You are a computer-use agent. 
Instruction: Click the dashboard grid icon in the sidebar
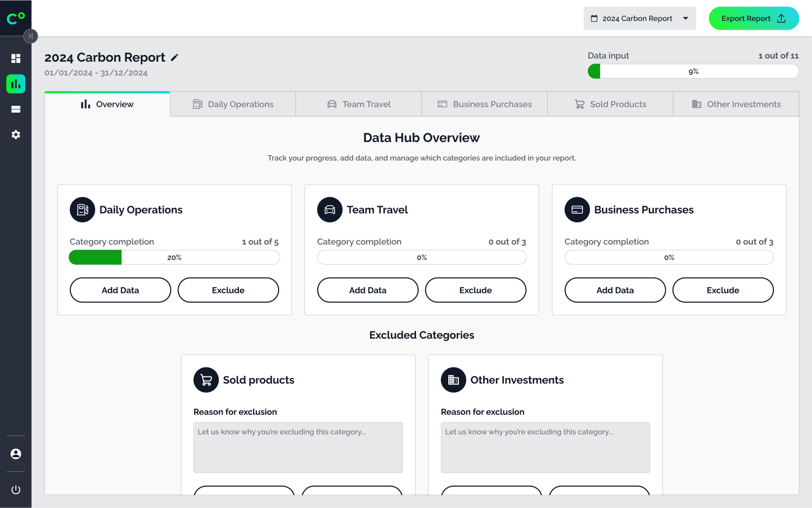pos(15,58)
